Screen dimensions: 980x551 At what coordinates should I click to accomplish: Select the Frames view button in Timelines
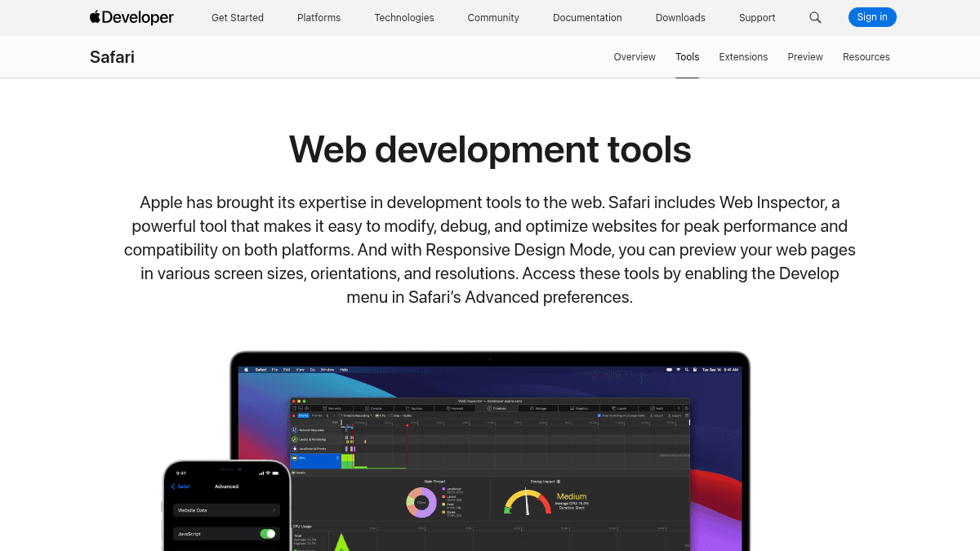click(x=317, y=415)
